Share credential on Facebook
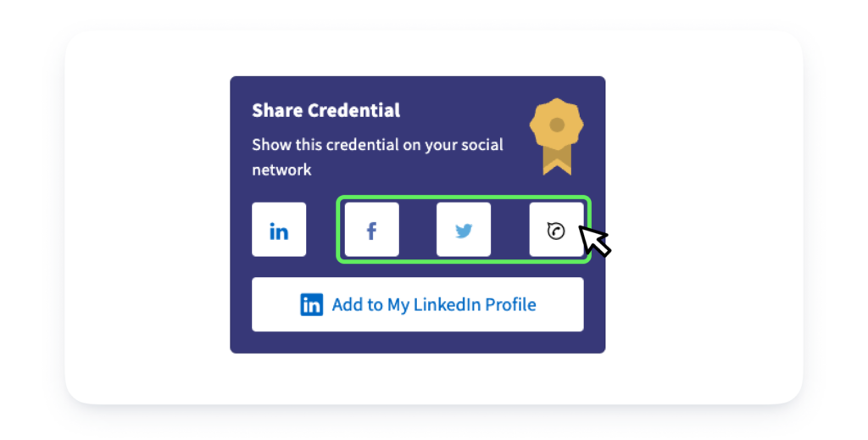The height and width of the screenshot is (440, 868). pos(371,229)
